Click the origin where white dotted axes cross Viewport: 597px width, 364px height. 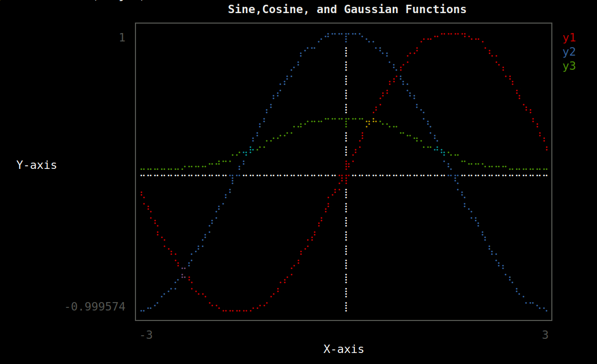click(x=345, y=175)
